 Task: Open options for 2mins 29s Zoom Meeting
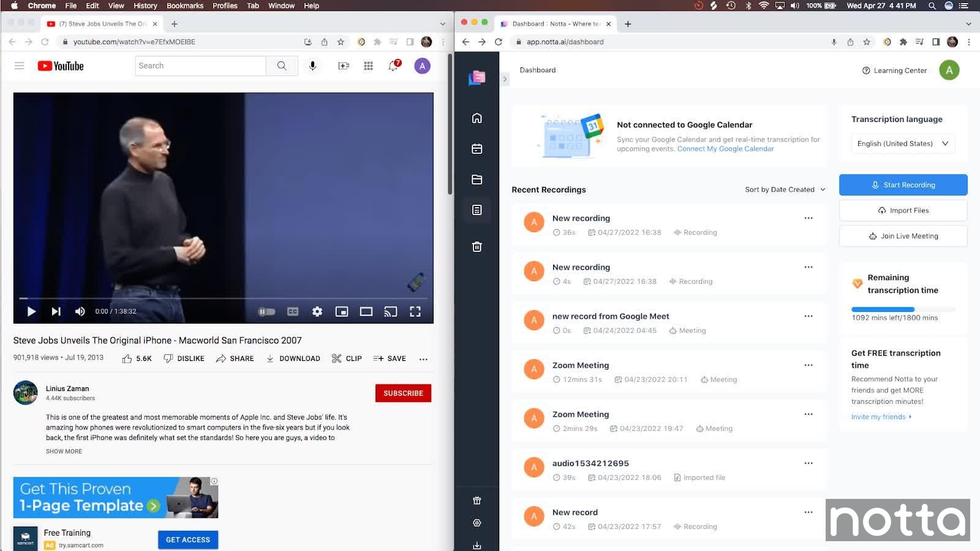(809, 414)
